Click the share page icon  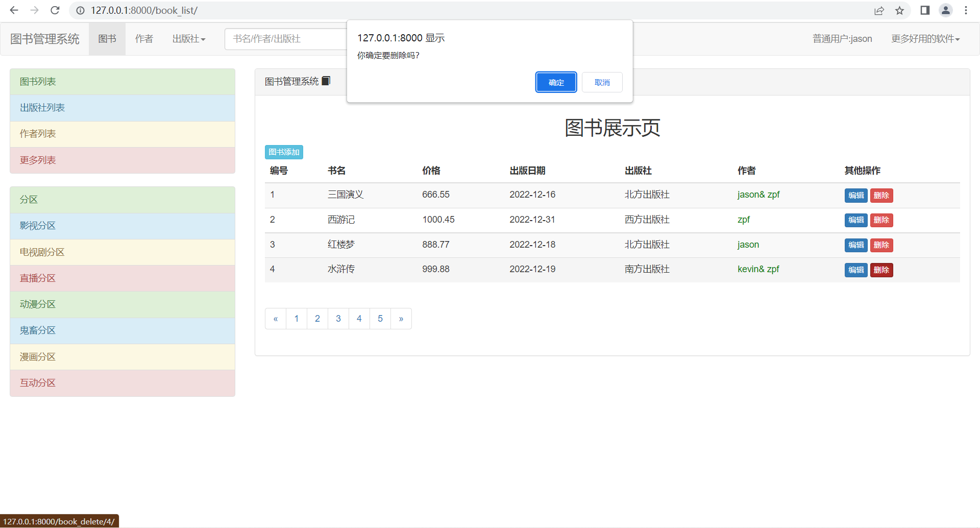tap(879, 10)
